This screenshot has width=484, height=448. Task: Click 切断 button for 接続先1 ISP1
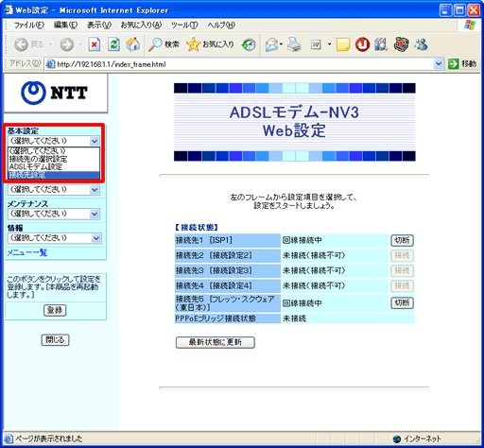tap(402, 241)
